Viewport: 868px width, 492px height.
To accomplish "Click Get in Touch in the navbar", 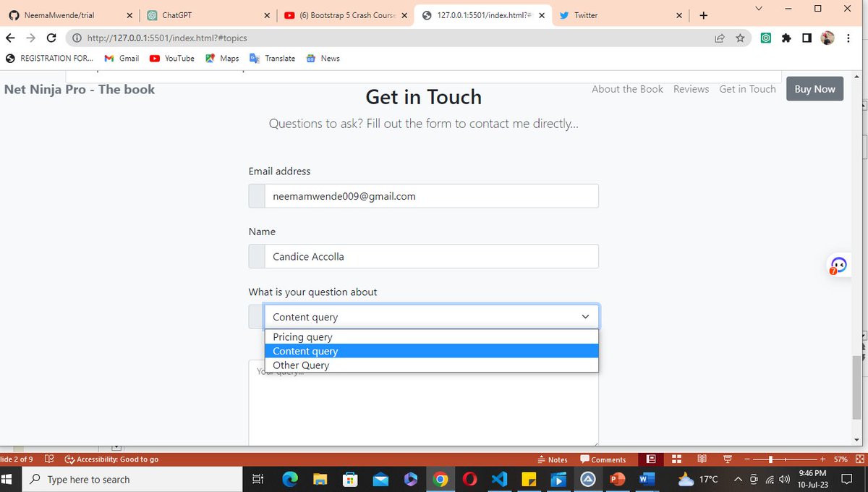I will (x=747, y=89).
